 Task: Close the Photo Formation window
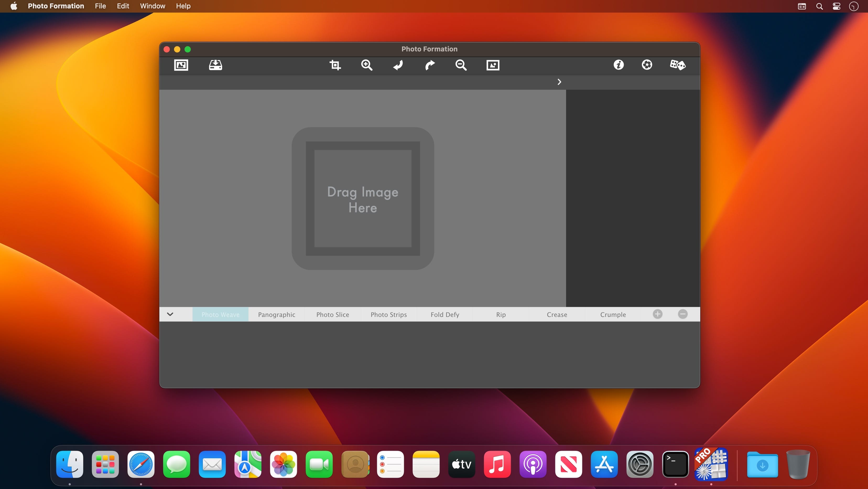[166, 49]
